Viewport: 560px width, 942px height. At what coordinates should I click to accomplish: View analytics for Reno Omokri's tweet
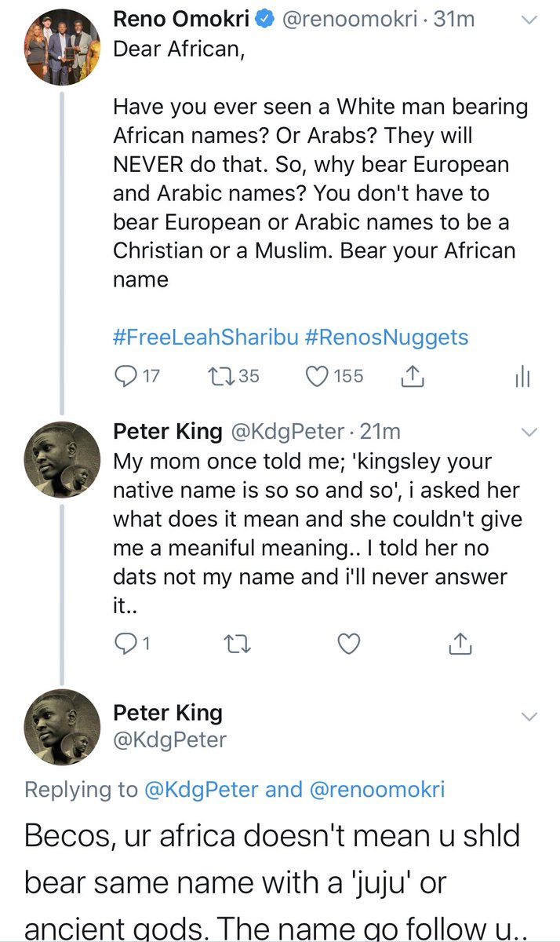pos(522,378)
